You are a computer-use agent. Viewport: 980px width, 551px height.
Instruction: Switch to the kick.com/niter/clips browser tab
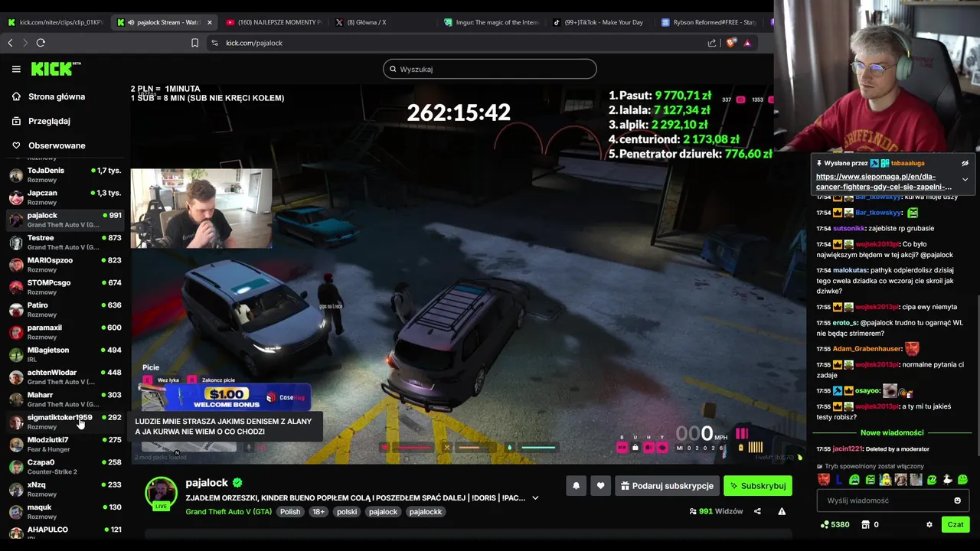(55, 22)
